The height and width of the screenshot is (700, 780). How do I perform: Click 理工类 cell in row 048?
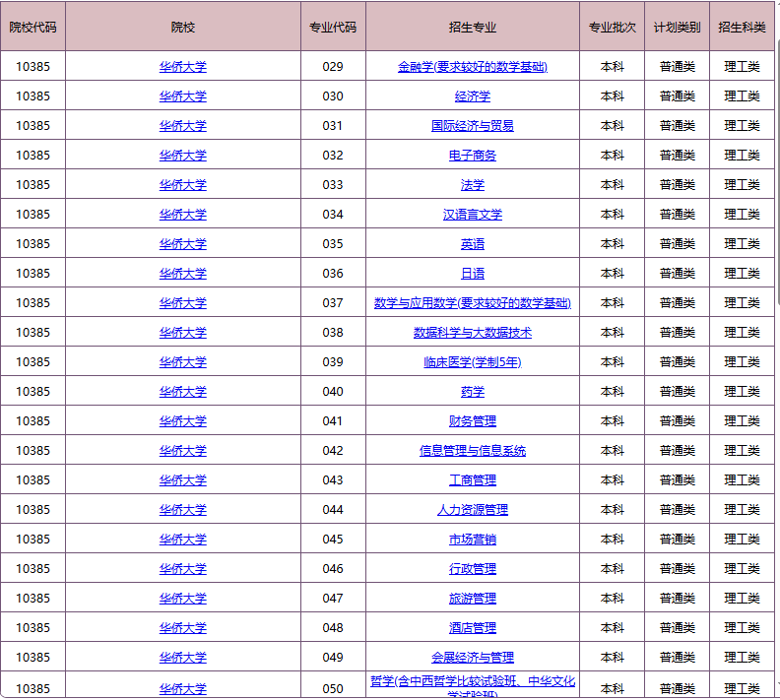tap(742, 628)
